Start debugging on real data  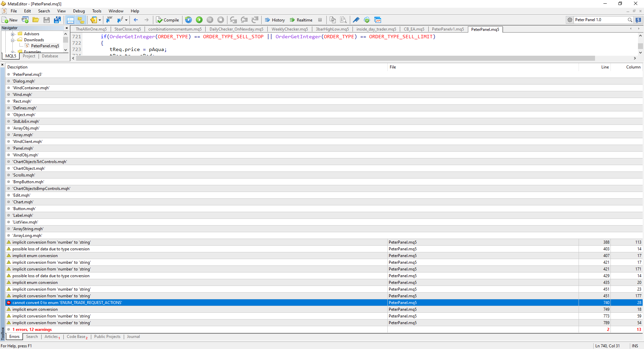199,20
